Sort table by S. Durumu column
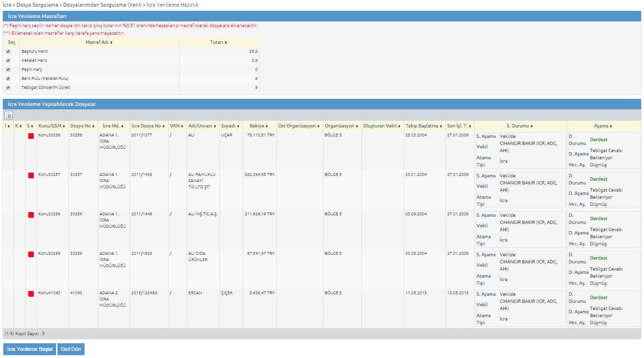The image size is (644, 358). pos(520,126)
